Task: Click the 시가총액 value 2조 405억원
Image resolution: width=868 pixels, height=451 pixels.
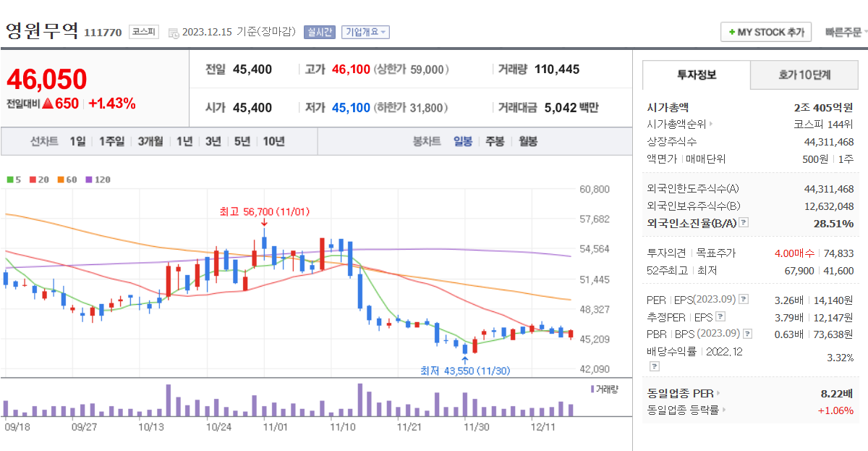Action: (823, 107)
